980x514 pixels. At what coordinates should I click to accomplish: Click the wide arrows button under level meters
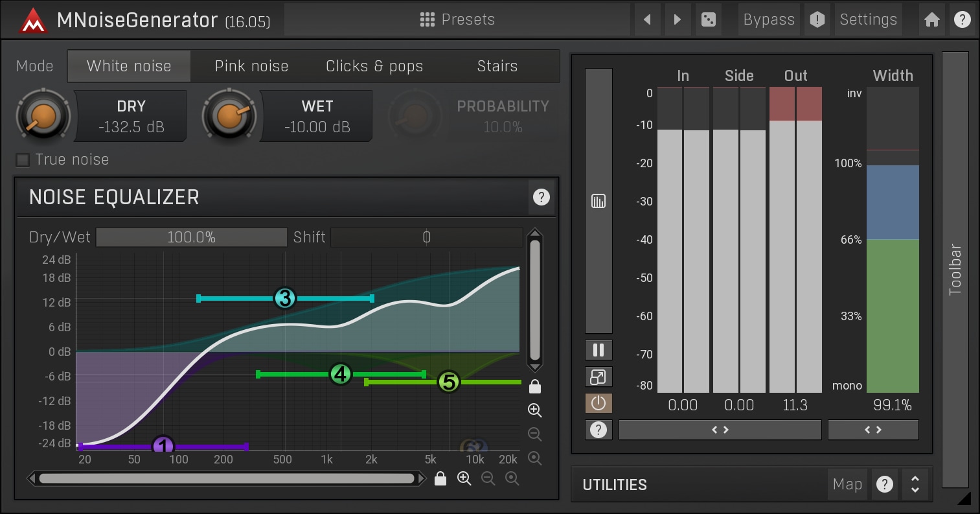tap(720, 430)
